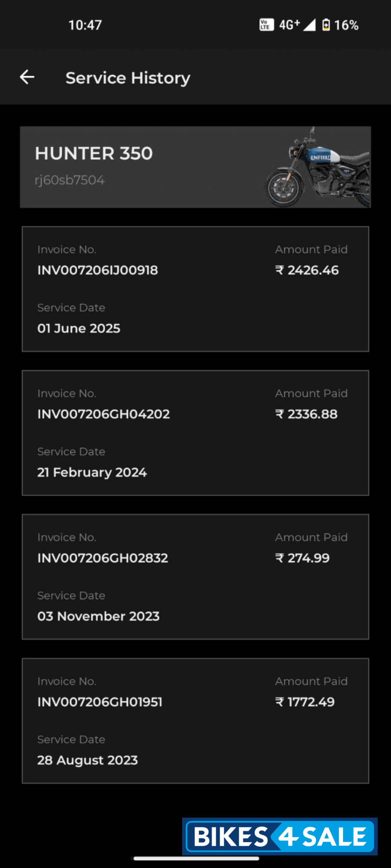Tap the home gesture bar

pyautogui.click(x=196, y=858)
